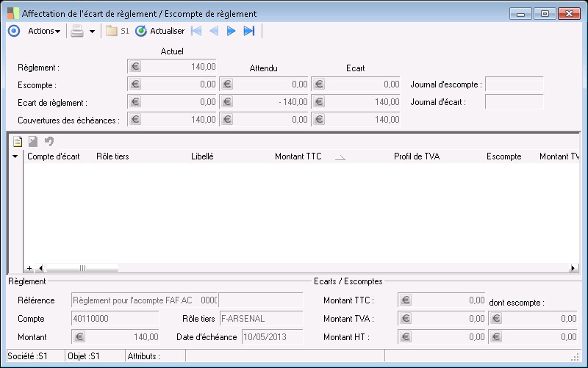588x368 pixels.
Task: Go to the next record
Action: 231,31
